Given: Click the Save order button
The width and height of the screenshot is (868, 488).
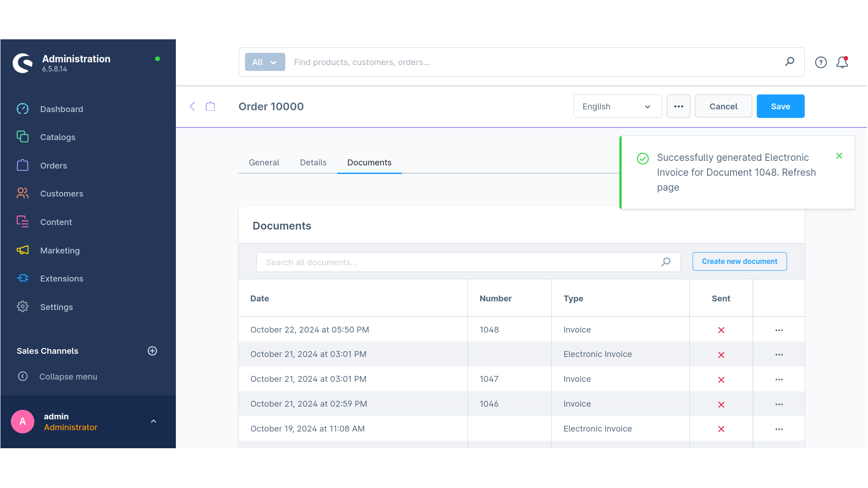Looking at the screenshot, I should point(780,106).
